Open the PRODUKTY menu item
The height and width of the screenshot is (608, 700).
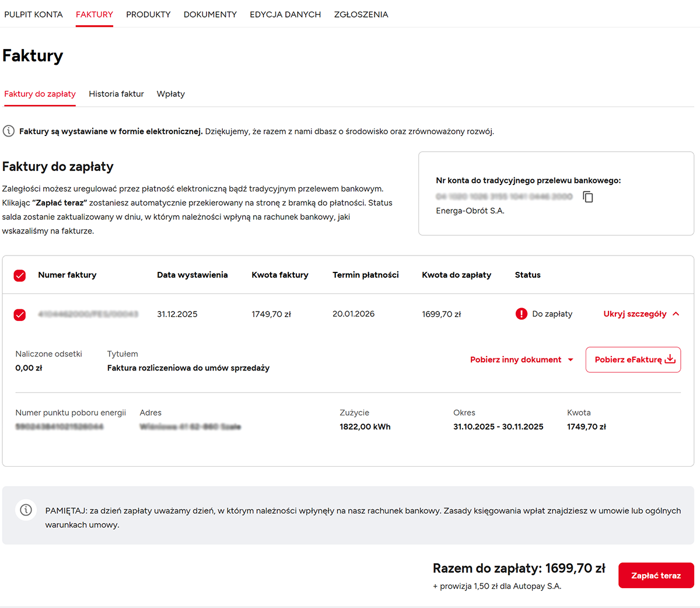click(x=148, y=15)
